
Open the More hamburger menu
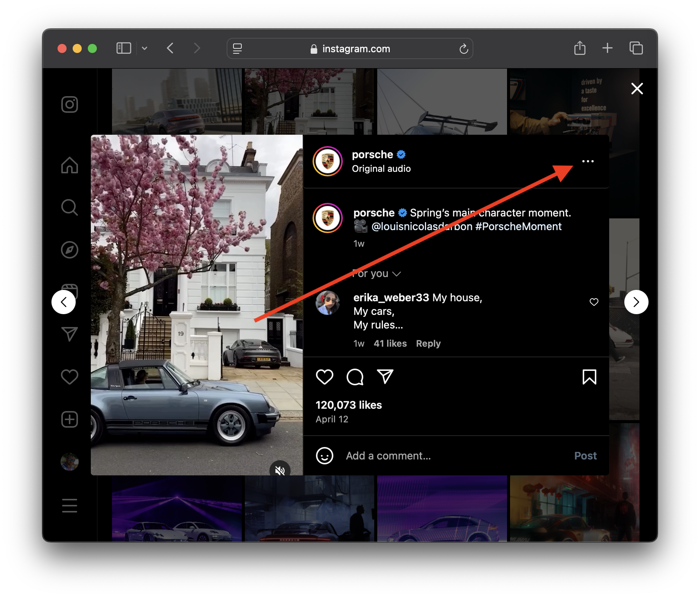coord(70,506)
